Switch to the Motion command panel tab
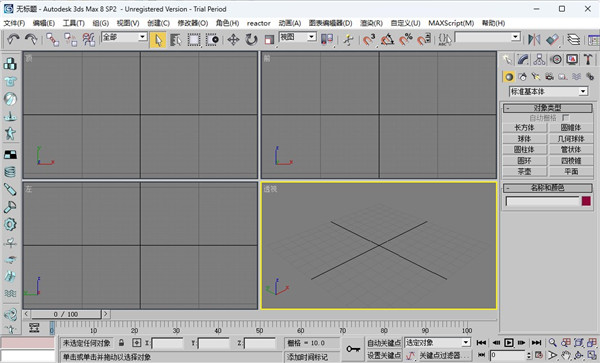600x363 pixels. (556, 59)
